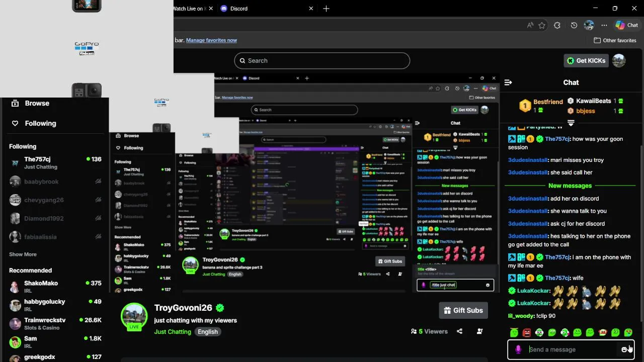
Task: Open the TroyGovoni26 channel name link
Action: point(183,308)
